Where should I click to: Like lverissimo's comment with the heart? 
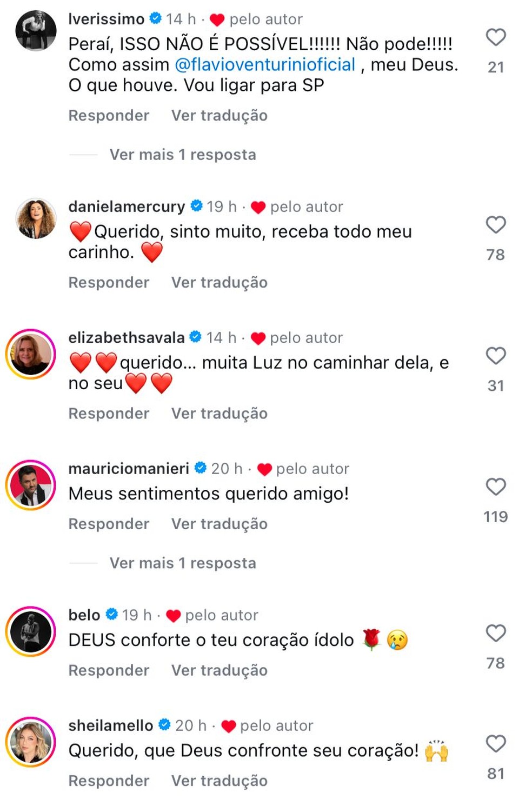[495, 37]
